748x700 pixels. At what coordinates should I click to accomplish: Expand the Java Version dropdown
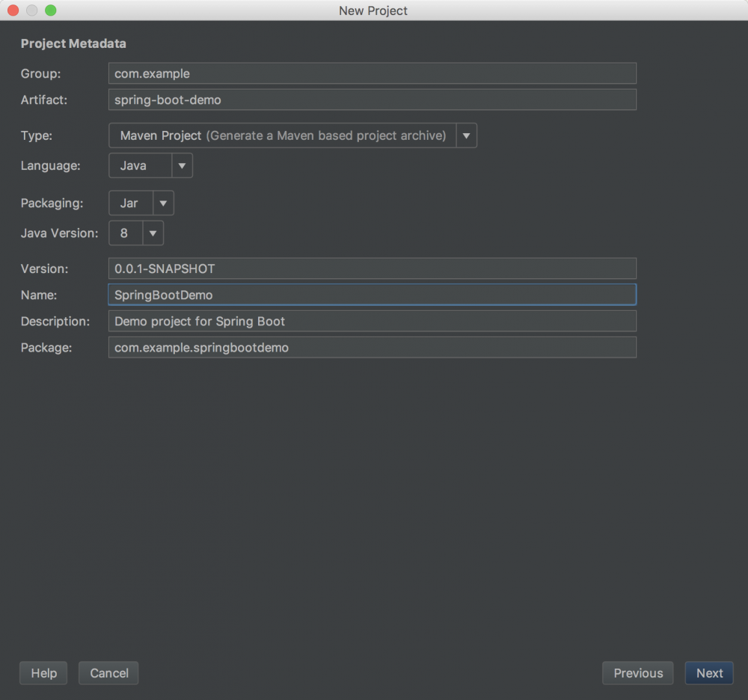[152, 233]
